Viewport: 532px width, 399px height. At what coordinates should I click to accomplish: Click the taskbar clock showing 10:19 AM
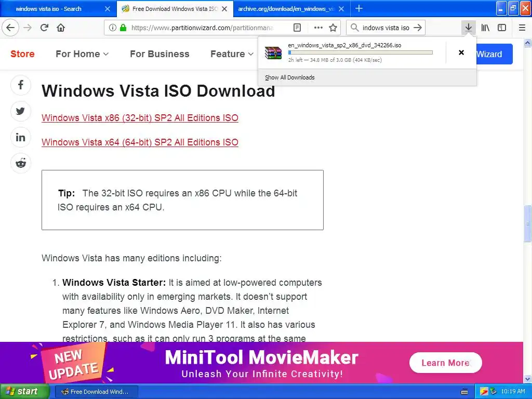pos(513,391)
